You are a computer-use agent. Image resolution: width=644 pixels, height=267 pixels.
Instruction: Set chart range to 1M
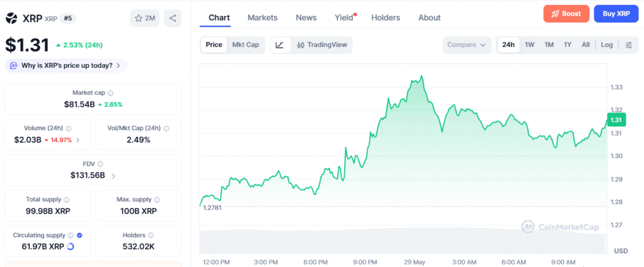coord(549,45)
